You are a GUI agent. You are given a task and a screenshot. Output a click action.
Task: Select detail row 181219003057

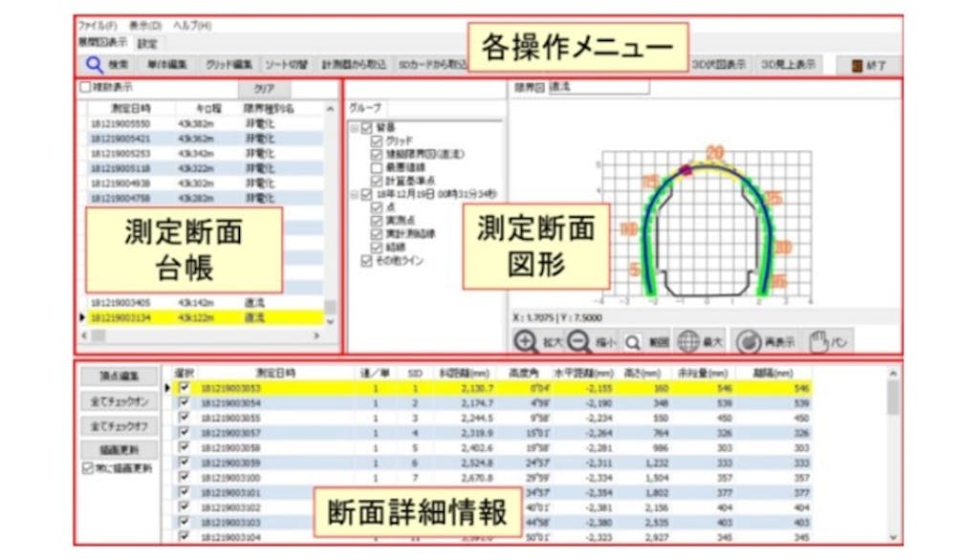(x=492, y=433)
